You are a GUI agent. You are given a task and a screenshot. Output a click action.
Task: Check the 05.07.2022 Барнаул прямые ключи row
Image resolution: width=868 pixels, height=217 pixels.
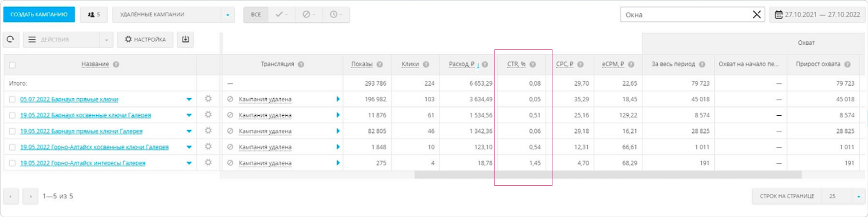[x=12, y=99]
